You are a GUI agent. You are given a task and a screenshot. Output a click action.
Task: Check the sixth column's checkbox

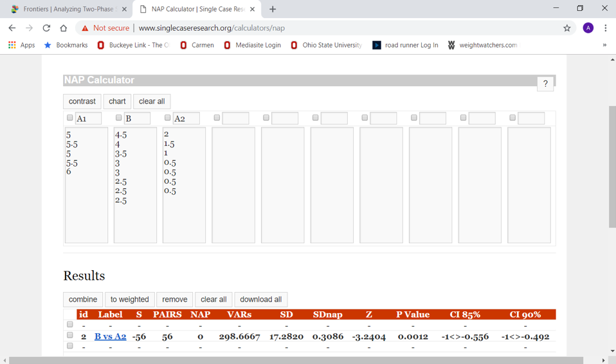[x=315, y=118]
